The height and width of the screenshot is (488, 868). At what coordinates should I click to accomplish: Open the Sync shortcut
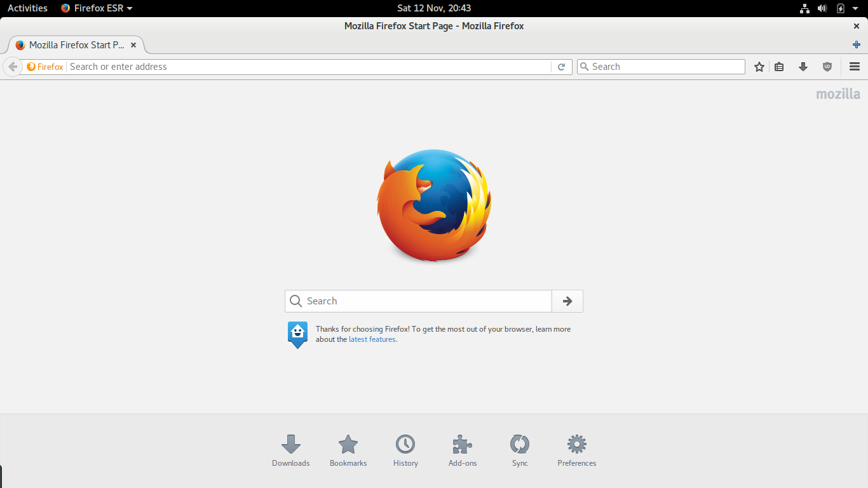coord(520,451)
